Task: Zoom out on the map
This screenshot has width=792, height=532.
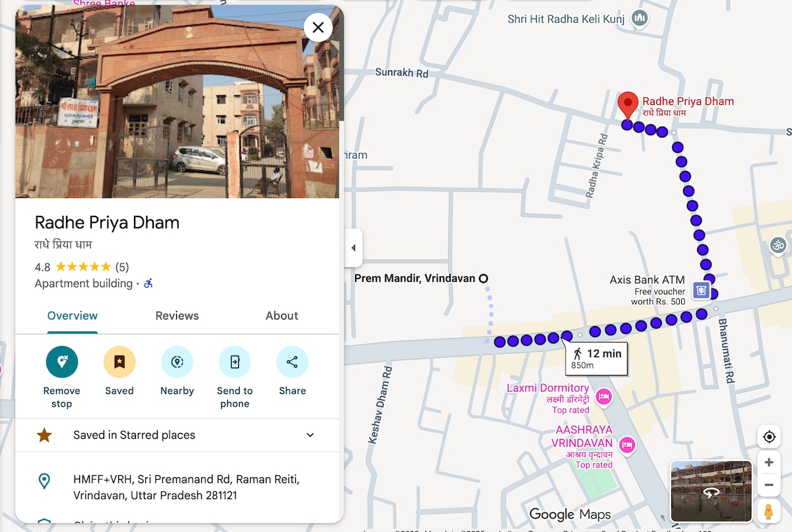Action: 769,486
